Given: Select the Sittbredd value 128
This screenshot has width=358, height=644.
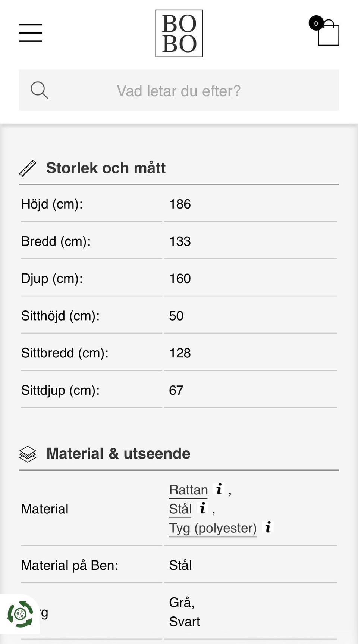Looking at the screenshot, I should 180,353.
